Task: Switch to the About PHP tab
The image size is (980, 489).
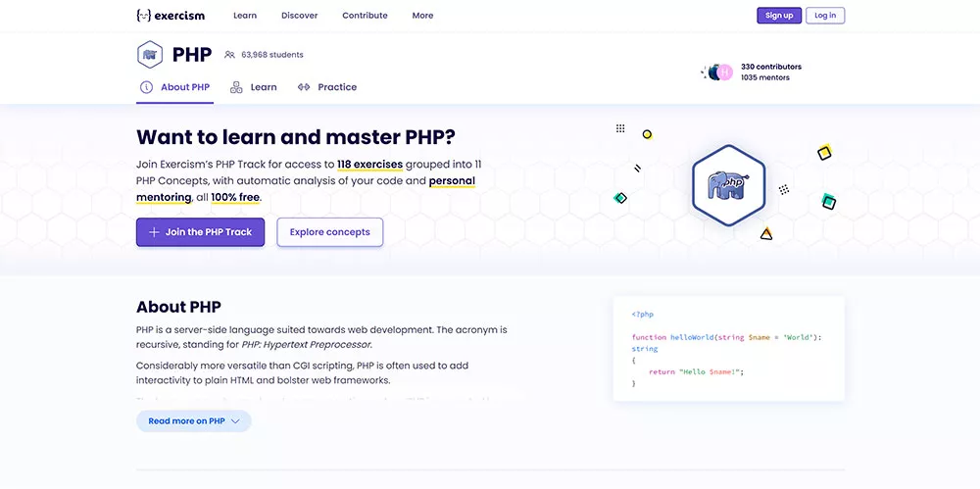Action: click(x=175, y=87)
